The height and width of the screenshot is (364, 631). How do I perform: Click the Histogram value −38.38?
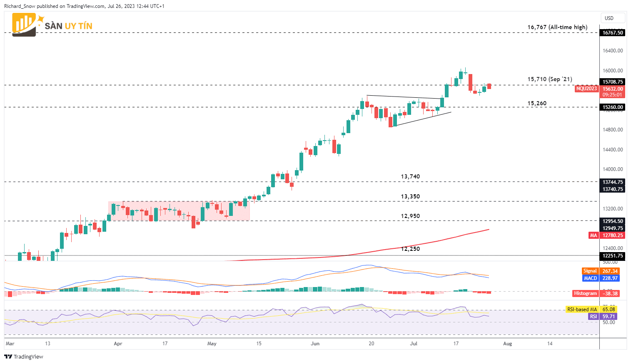[x=610, y=293]
